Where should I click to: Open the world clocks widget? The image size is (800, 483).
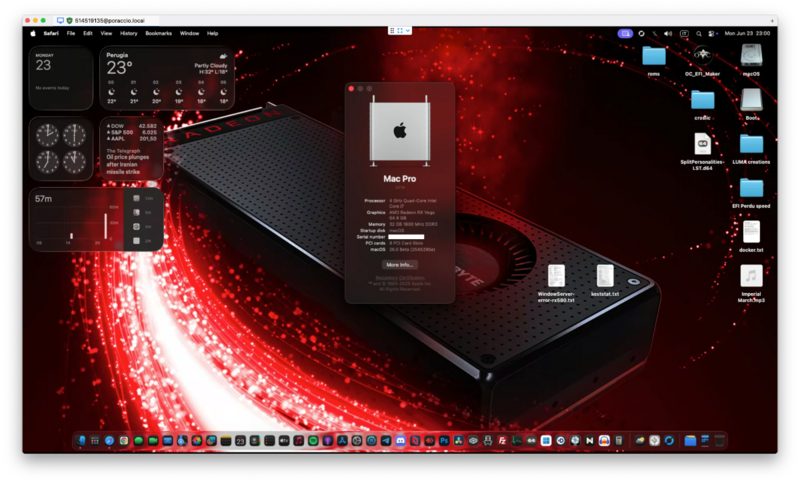(61, 148)
